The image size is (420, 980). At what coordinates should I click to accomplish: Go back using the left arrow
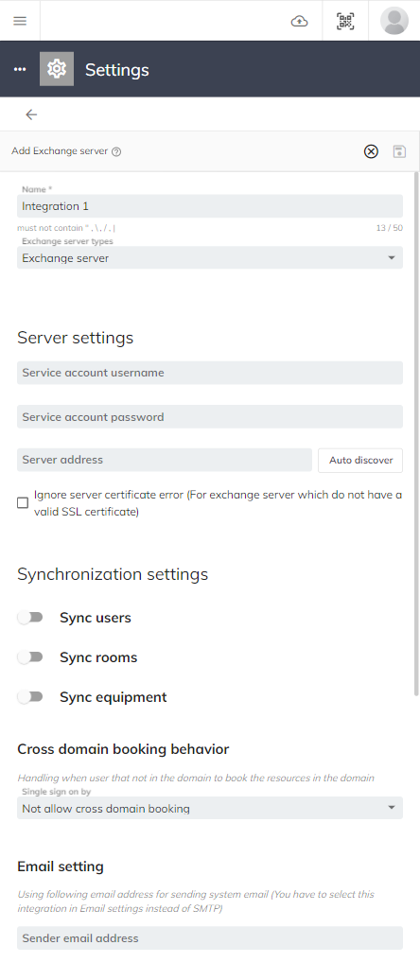click(x=31, y=114)
